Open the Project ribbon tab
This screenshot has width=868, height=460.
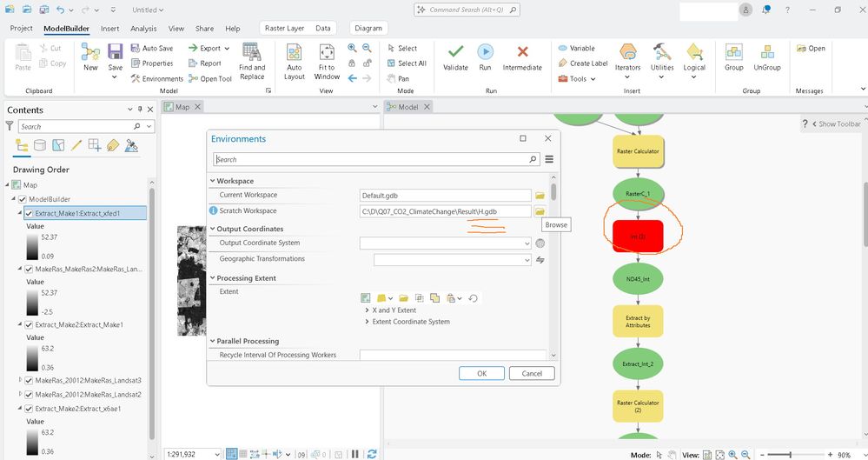coord(21,28)
